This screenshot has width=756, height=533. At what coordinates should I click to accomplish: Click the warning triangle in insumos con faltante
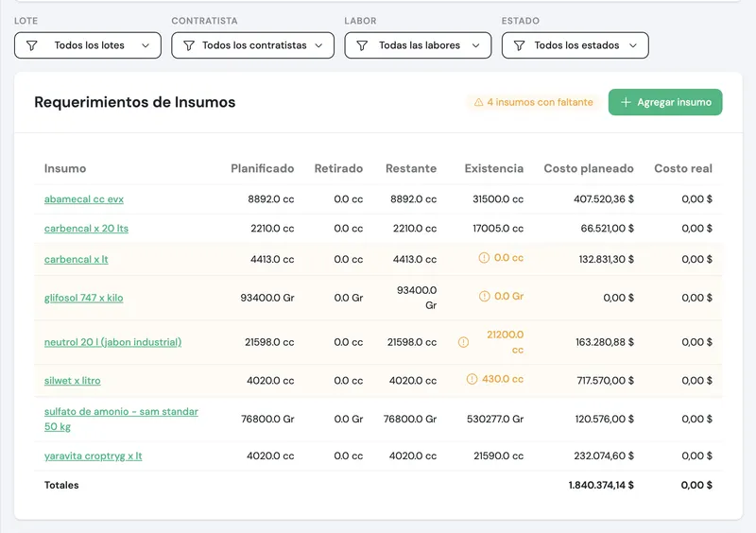(x=478, y=102)
